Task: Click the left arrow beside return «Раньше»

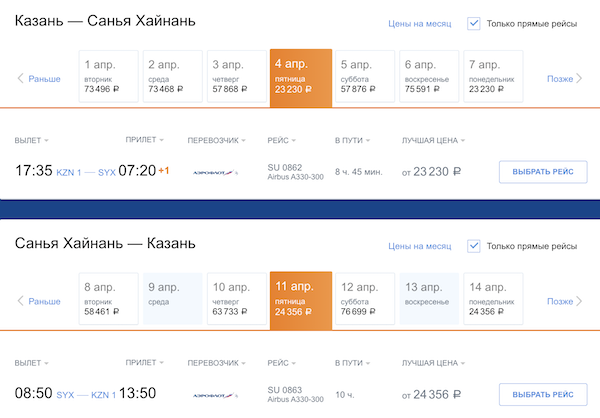Action: [20, 301]
